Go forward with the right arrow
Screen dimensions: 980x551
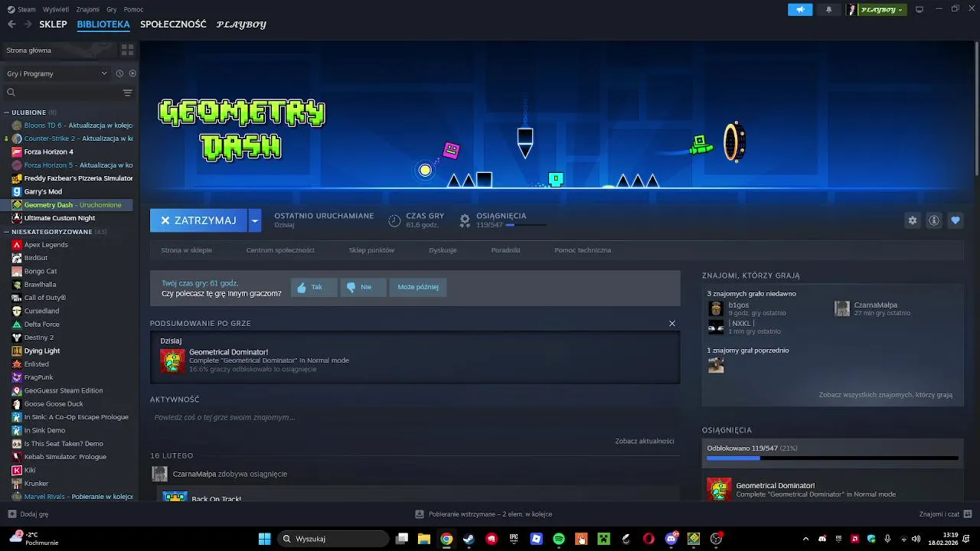tap(28, 24)
